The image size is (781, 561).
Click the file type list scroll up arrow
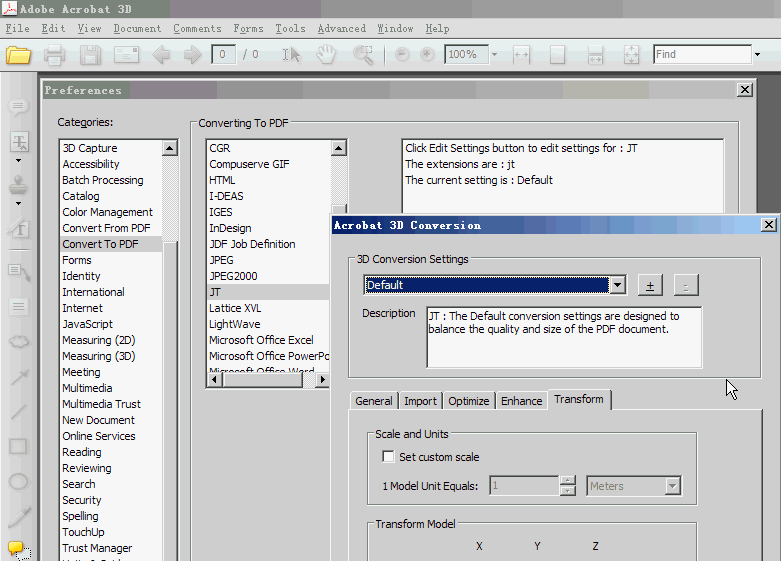coord(338,148)
